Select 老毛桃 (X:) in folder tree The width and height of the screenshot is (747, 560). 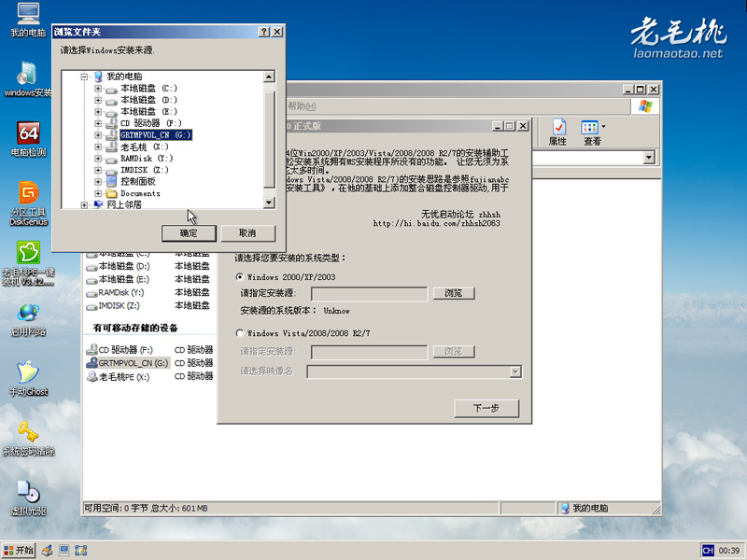[144, 147]
